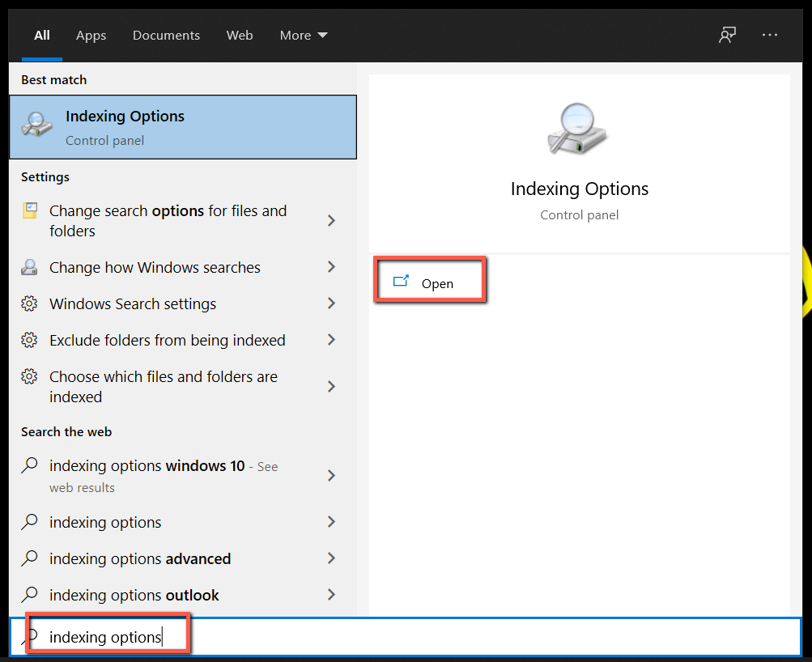Expand arrow for indexing options outlook
Screen dimensions: 812x662
pos(331,595)
